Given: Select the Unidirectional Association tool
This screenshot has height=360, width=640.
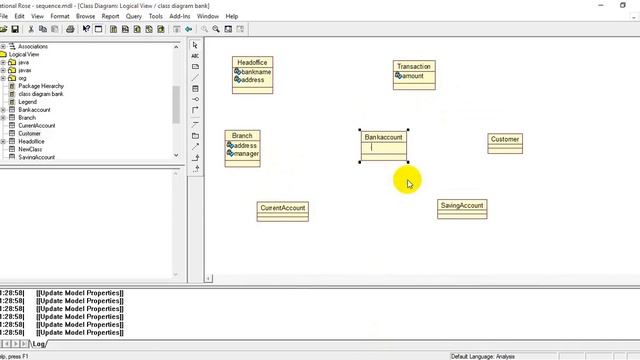Looking at the screenshot, I should click(195, 110).
